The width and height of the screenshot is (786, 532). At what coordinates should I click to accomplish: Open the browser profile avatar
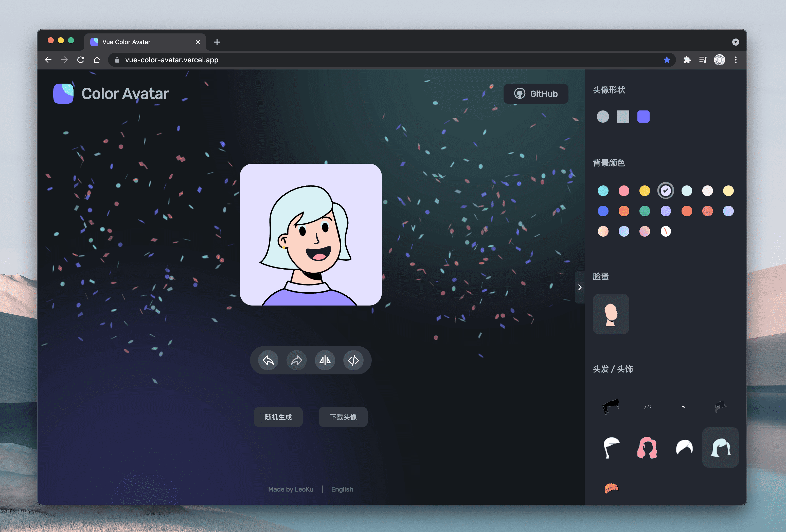pyautogui.click(x=719, y=60)
